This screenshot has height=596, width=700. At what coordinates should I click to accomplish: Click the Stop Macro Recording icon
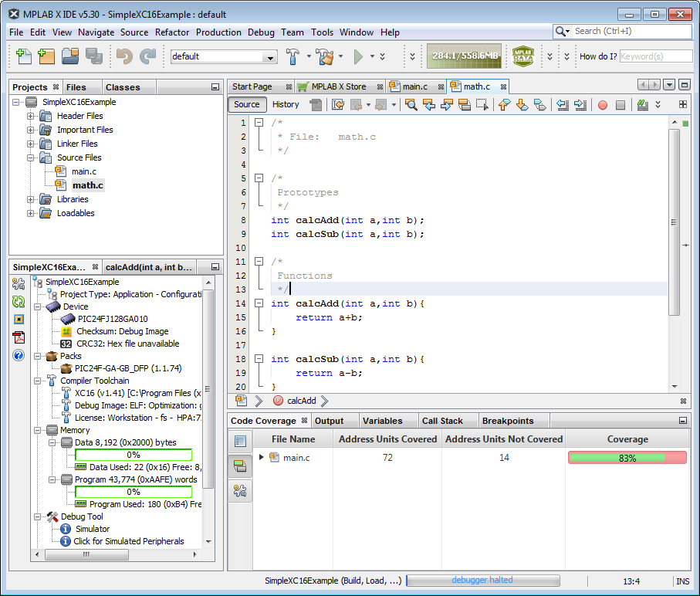[621, 105]
